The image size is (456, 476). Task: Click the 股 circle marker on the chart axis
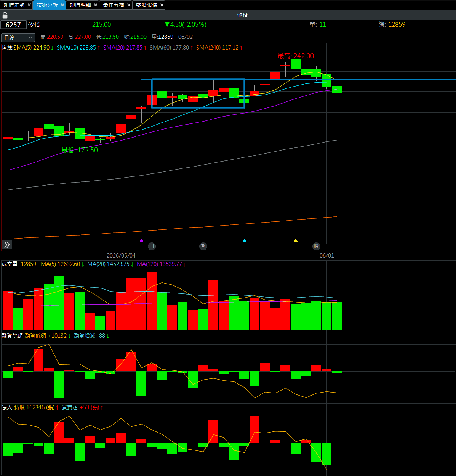click(x=316, y=246)
